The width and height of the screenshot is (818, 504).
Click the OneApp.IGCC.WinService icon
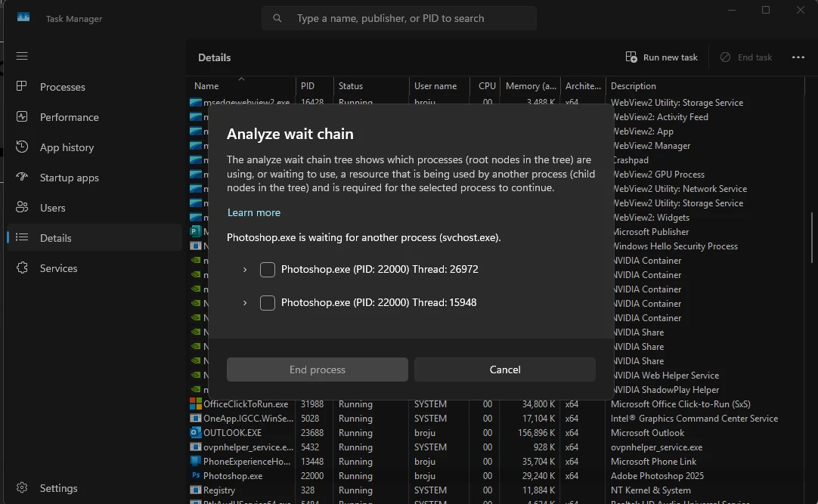click(x=196, y=418)
